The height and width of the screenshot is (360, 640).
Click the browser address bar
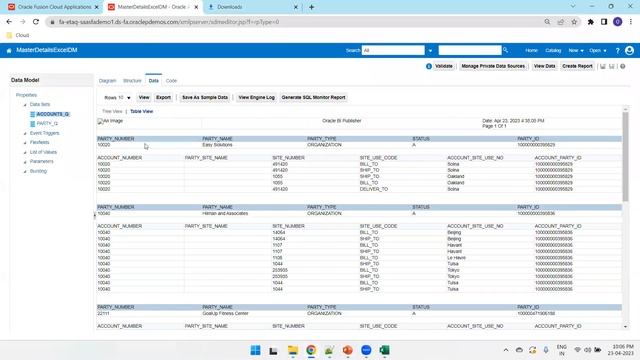coord(294,22)
